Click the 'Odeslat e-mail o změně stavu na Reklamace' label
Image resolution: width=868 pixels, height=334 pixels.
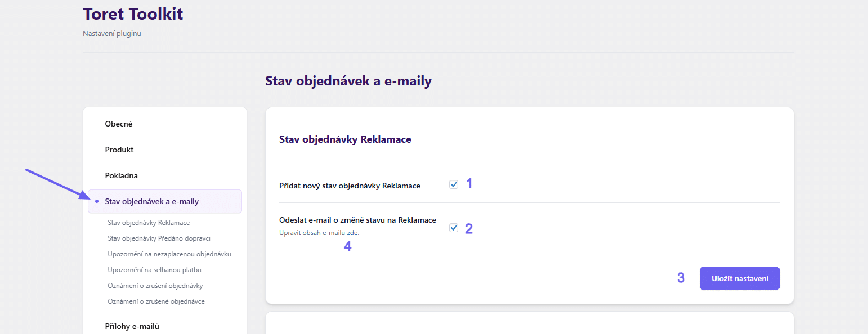coord(357,220)
